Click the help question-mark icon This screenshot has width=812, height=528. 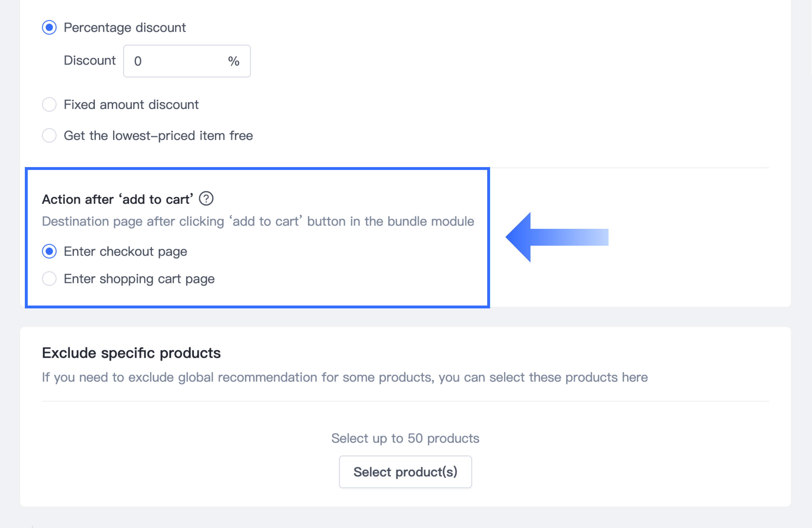coord(206,199)
